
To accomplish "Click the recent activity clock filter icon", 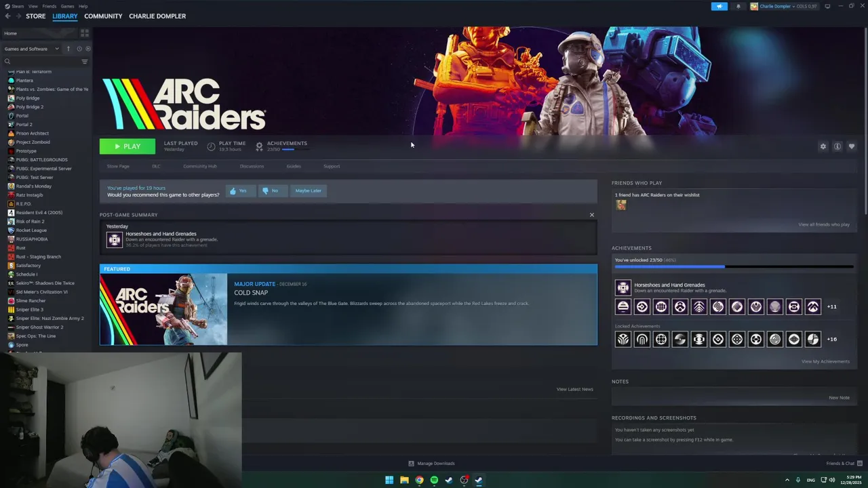I will point(79,49).
